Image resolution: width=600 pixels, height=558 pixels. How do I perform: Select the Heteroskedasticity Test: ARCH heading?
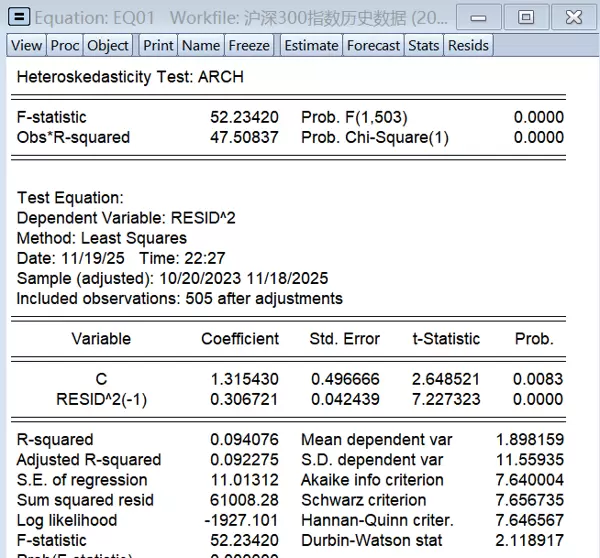130,77
